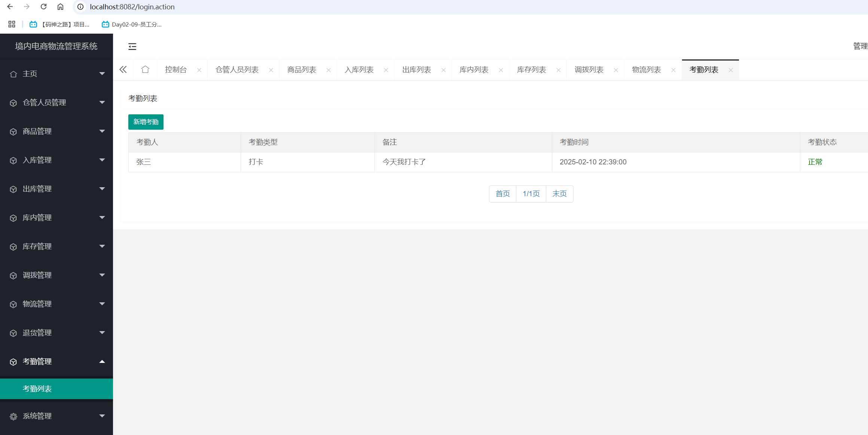The width and height of the screenshot is (868, 435).
Task: Close the 考勤列表 tab
Action: coord(731,70)
